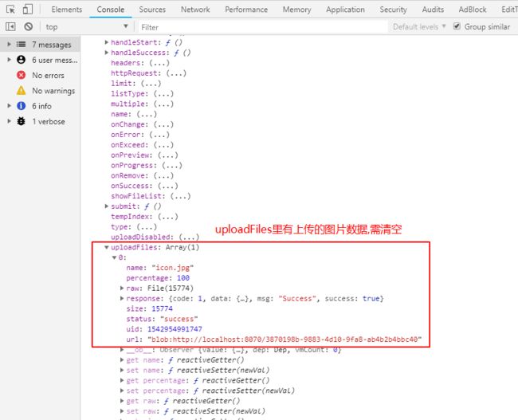Switch to the Network tab
This screenshot has width=518, height=420.
pos(195,10)
